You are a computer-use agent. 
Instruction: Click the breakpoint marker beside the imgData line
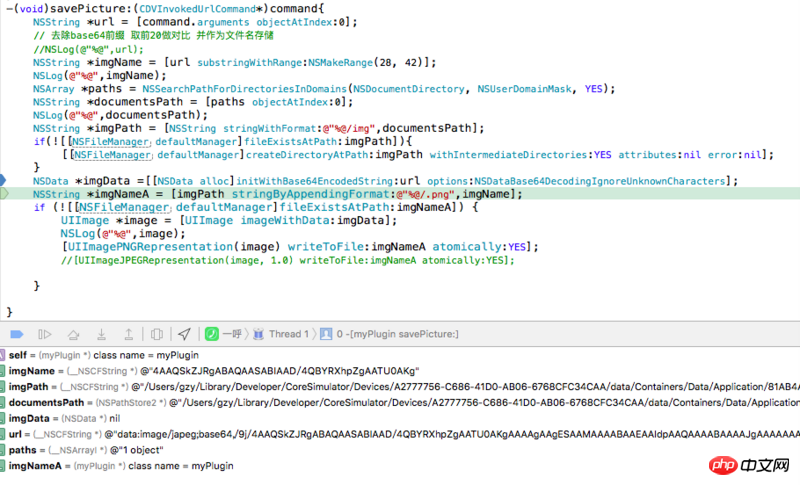(x=3, y=180)
